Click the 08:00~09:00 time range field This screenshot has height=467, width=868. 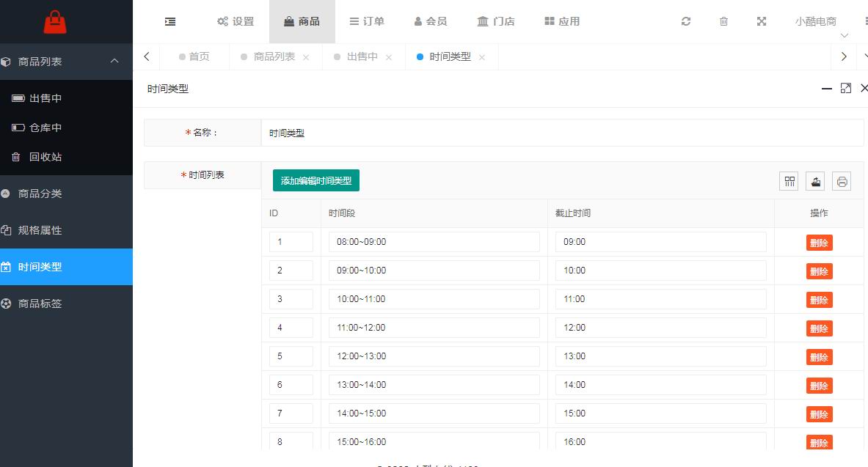[x=434, y=242]
